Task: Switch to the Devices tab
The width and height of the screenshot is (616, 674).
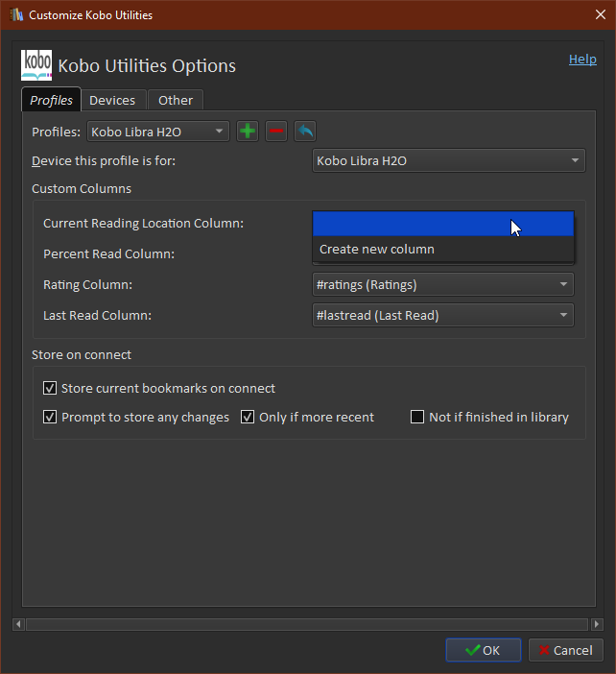Action: pos(112,100)
